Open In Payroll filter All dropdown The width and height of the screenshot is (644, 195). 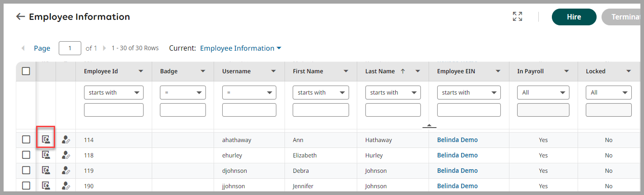click(543, 92)
